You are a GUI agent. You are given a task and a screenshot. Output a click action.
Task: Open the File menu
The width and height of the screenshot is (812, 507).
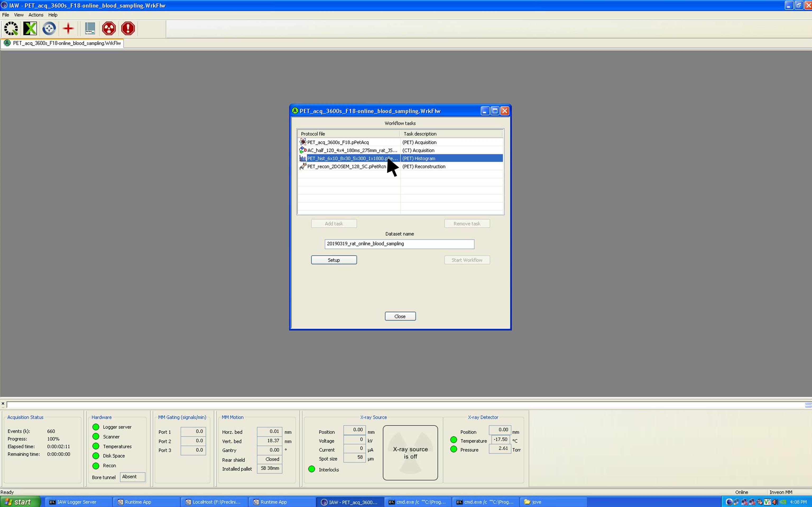pos(5,15)
